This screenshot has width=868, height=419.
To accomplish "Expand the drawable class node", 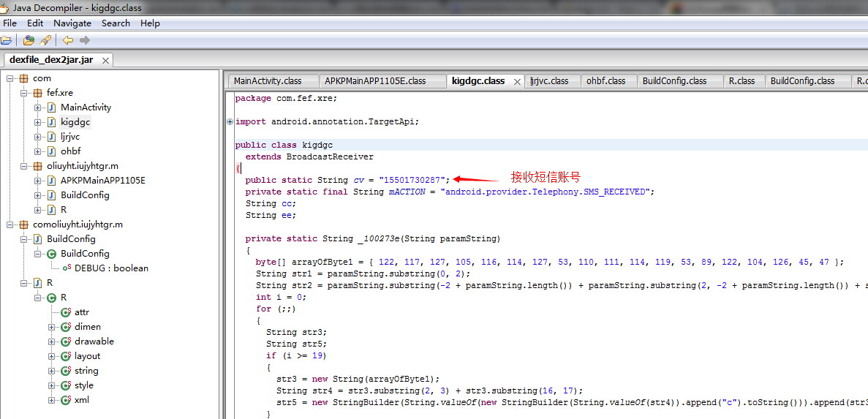I will (x=51, y=341).
